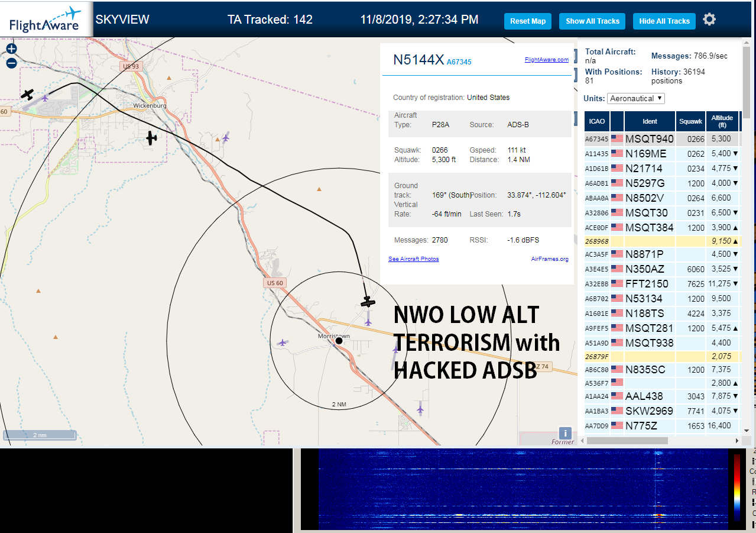Select the row with ICAO 268968
The height and width of the screenshot is (533, 756).
coord(662,241)
